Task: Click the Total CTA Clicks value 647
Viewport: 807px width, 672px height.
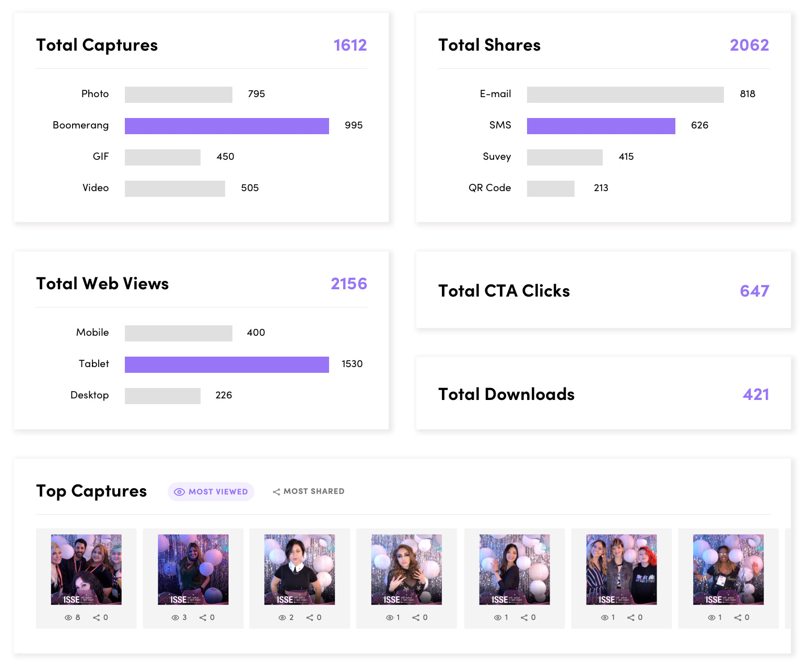Action: [754, 291]
